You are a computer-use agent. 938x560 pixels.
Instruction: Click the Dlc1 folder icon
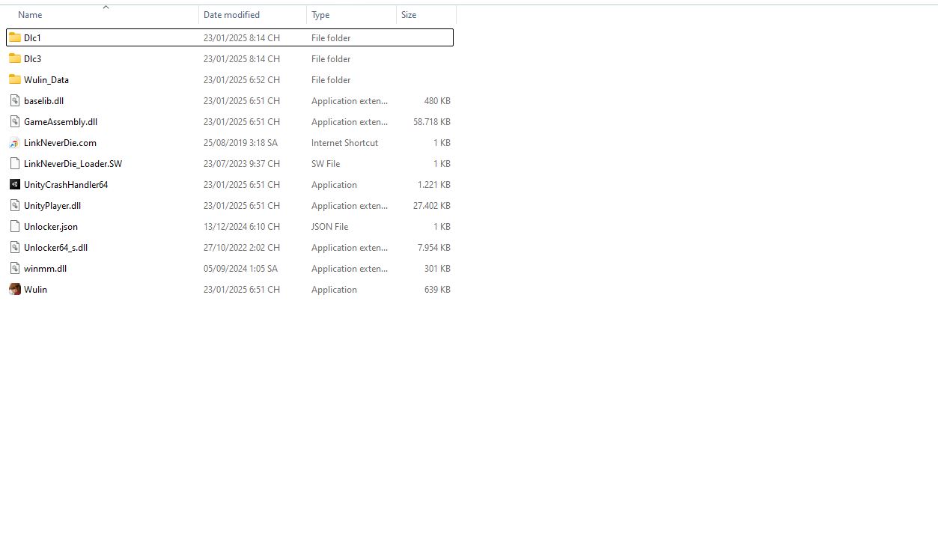(x=15, y=37)
